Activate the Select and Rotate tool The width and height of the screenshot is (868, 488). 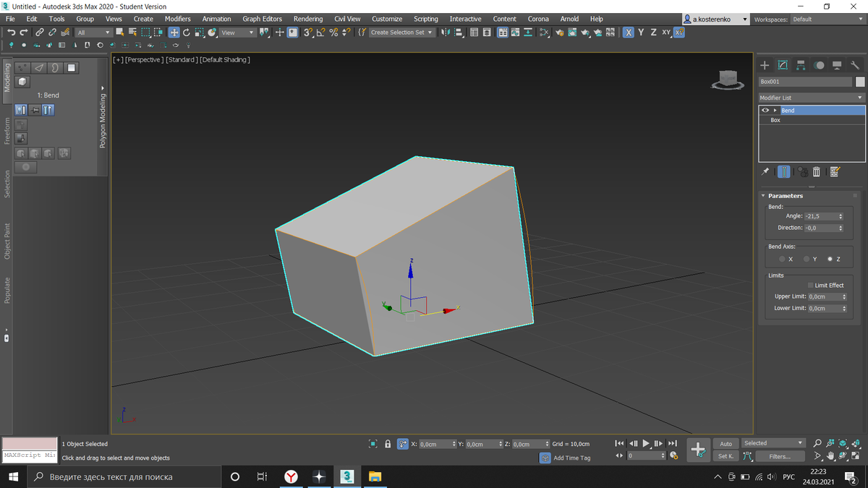coord(187,33)
